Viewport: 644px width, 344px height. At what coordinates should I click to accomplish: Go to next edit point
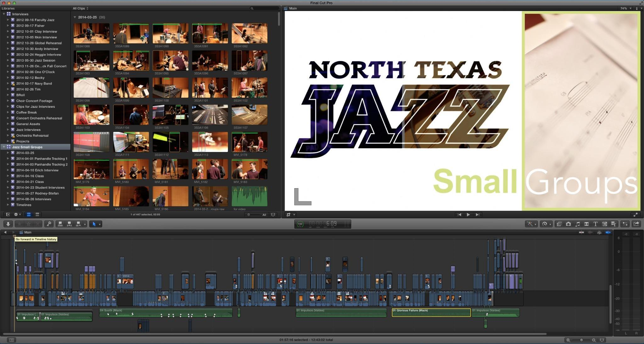[x=477, y=215]
